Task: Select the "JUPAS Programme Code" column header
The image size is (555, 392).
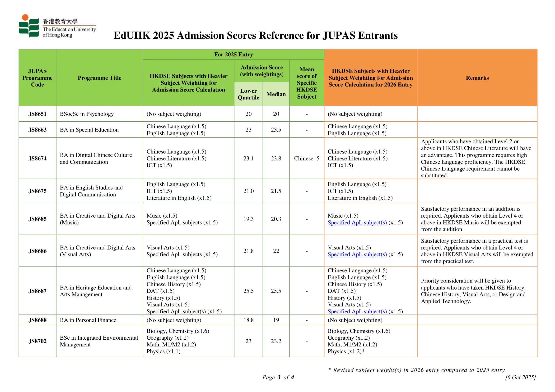Action: 37,78
